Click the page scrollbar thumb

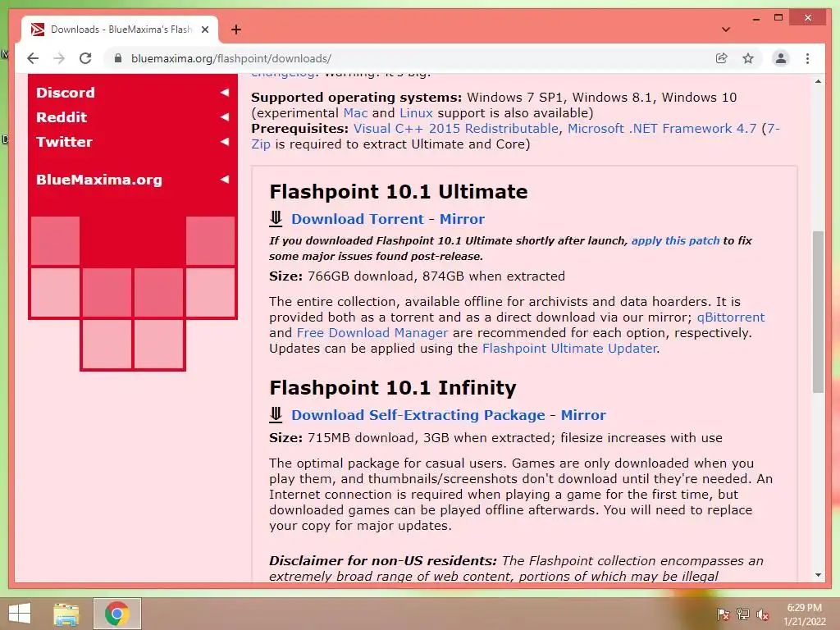pyautogui.click(x=818, y=312)
